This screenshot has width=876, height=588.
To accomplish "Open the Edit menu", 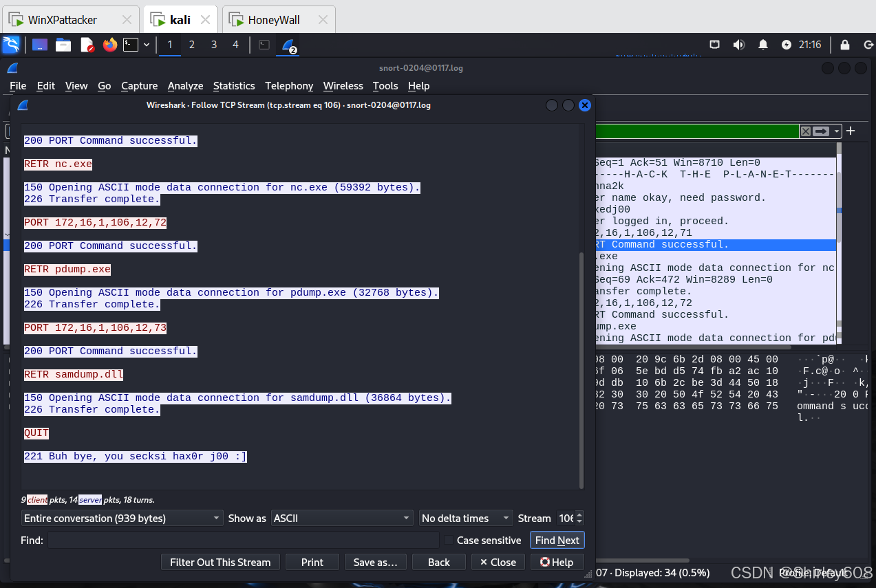I will [x=46, y=86].
